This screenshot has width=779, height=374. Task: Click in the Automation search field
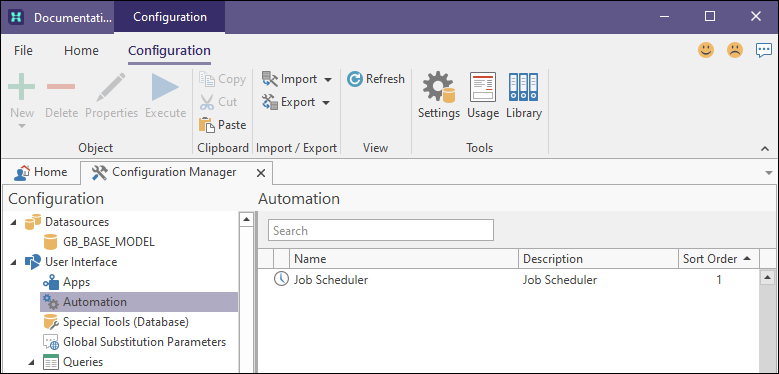click(x=381, y=230)
